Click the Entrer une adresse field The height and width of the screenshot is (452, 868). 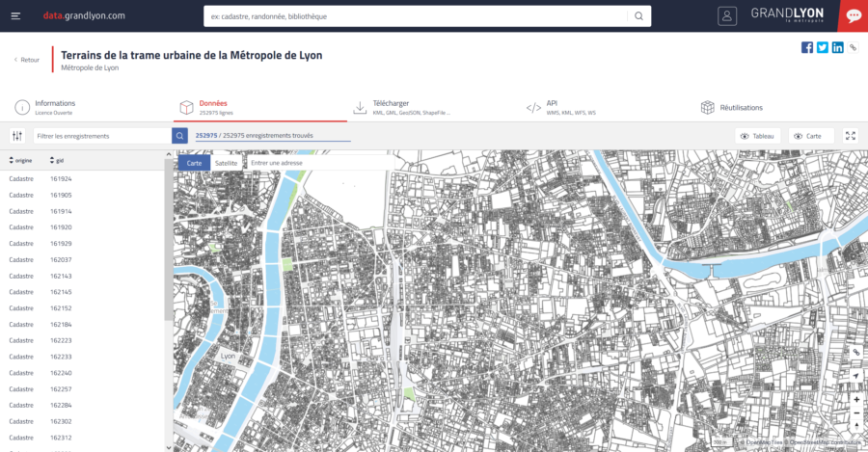(x=318, y=163)
